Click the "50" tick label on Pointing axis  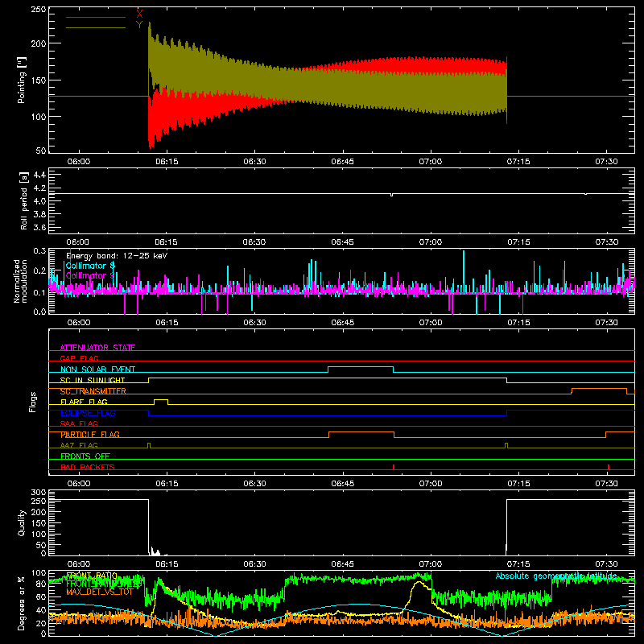click(41, 151)
